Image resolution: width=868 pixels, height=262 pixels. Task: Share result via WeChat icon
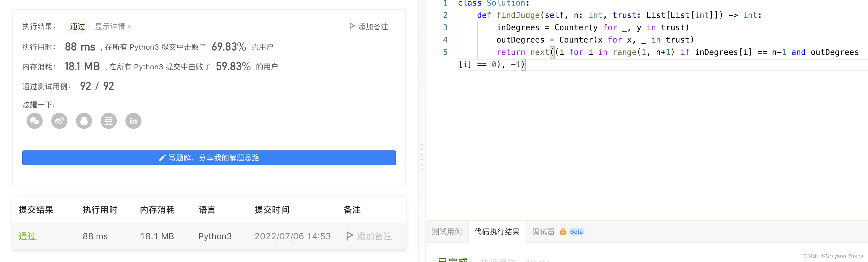(x=34, y=121)
